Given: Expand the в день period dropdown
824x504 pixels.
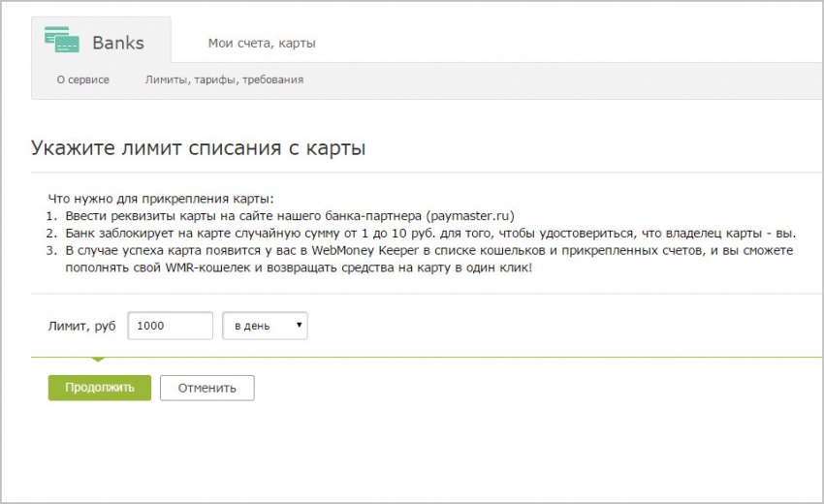Looking at the screenshot, I should point(265,326).
